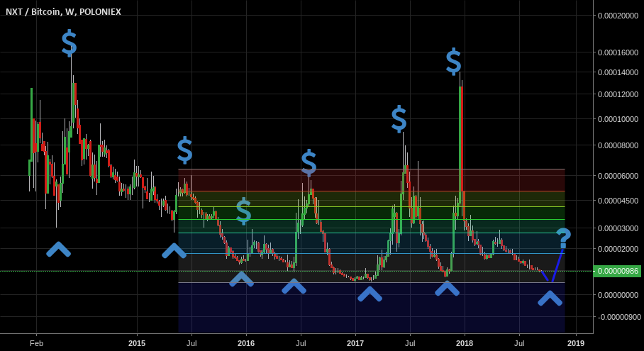Click the NXT / Bitcoin, W, POLONIEX title
This screenshot has width=644, height=351.
[x=63, y=12]
